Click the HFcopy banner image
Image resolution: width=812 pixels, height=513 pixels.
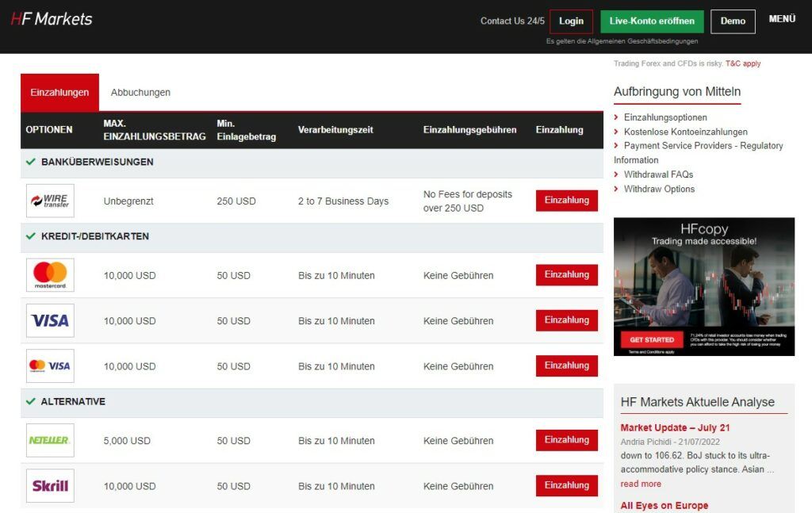(x=704, y=286)
